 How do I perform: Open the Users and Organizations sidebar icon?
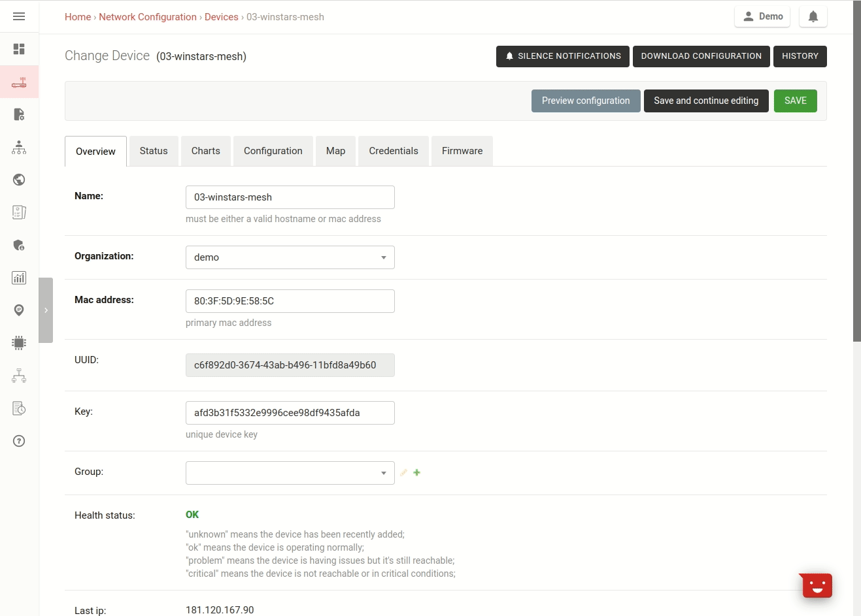tap(18, 147)
